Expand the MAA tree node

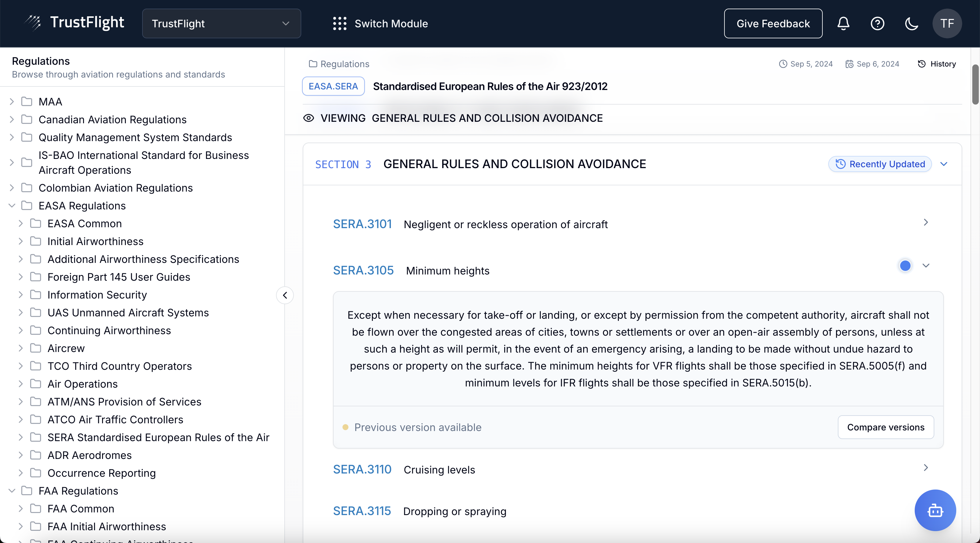(12, 102)
